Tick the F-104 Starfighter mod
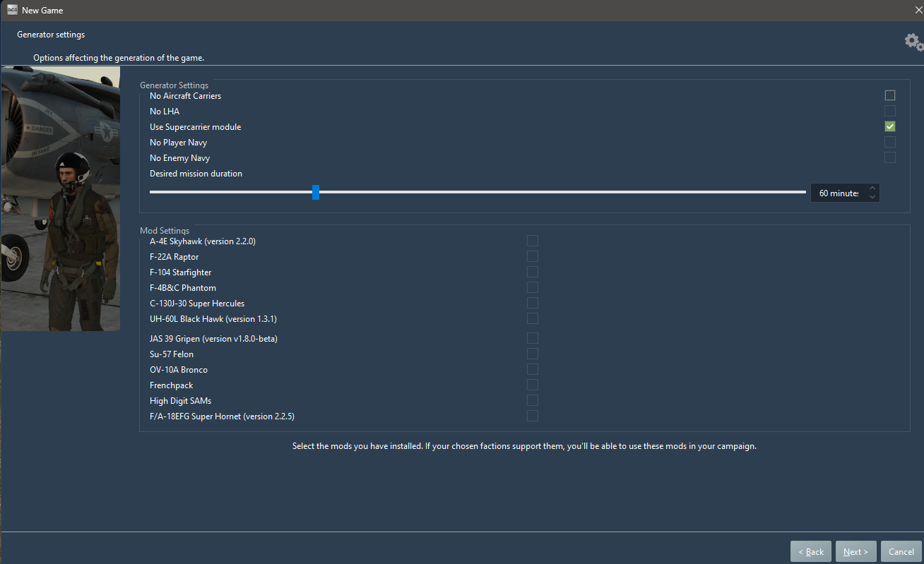Image resolution: width=924 pixels, height=564 pixels. [x=533, y=272]
